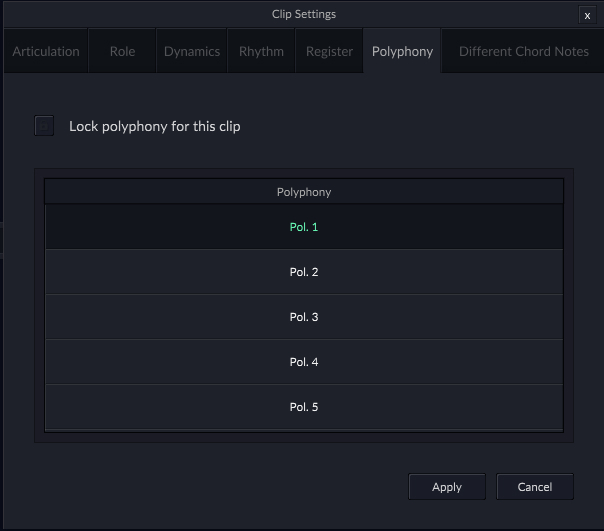Choose Pol. 2 from the list

pyautogui.click(x=304, y=272)
